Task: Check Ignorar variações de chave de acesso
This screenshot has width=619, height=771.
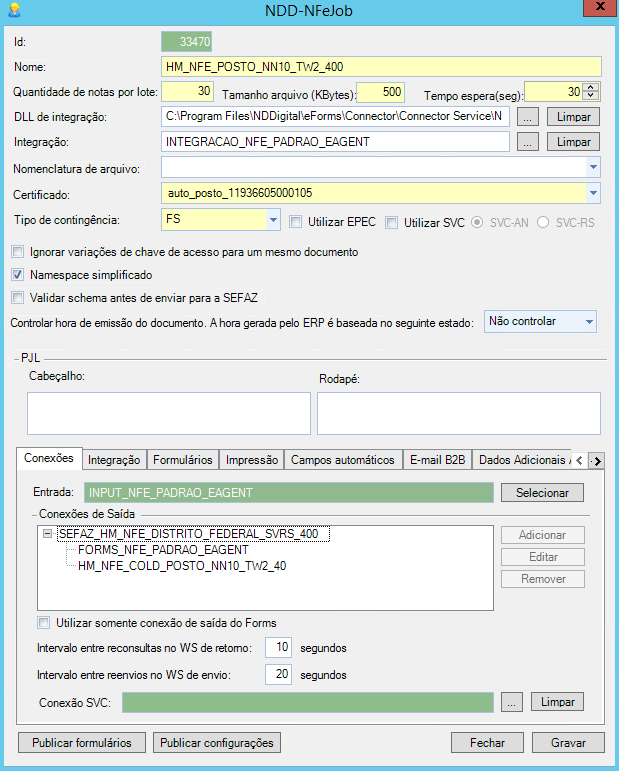Action: pos(18,252)
